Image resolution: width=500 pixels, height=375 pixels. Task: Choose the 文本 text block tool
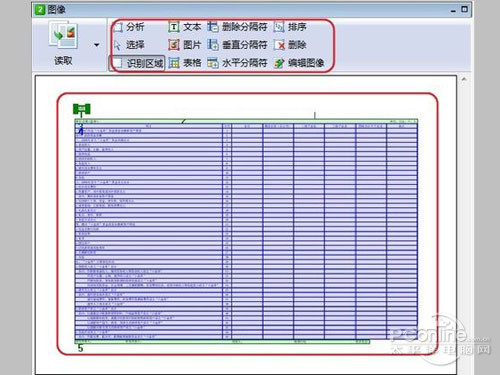coord(185,27)
